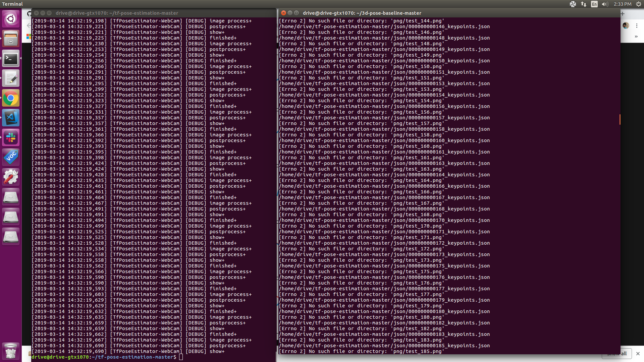Click the 'png/test_150.png' error line
This screenshot has width=644, height=362.
tap(361, 66)
